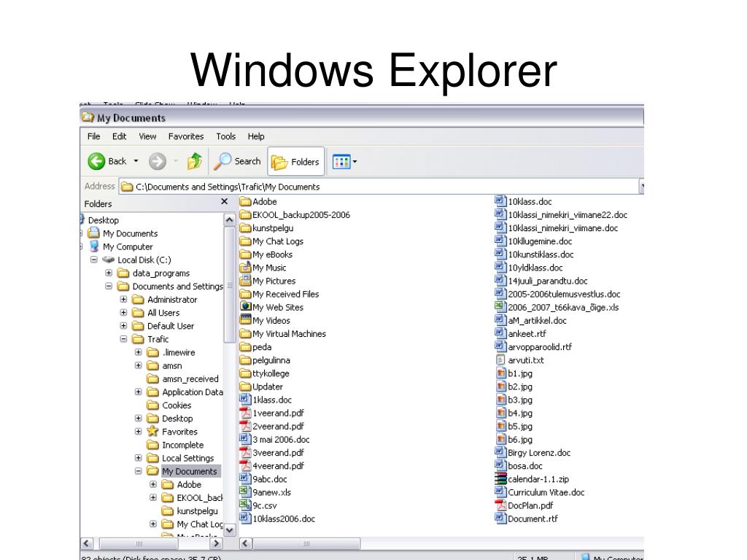Expand the All Users folder node
The image size is (747, 560).
click(x=123, y=313)
